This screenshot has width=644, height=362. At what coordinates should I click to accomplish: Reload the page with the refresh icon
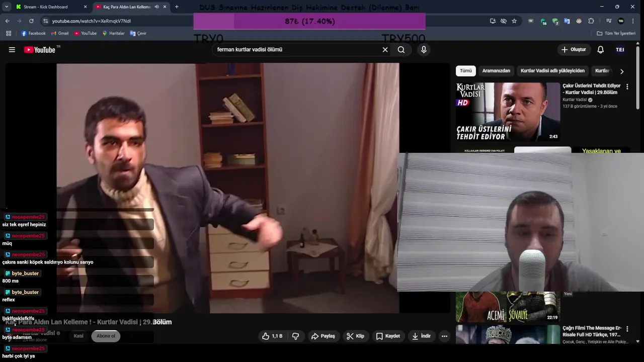31,21
